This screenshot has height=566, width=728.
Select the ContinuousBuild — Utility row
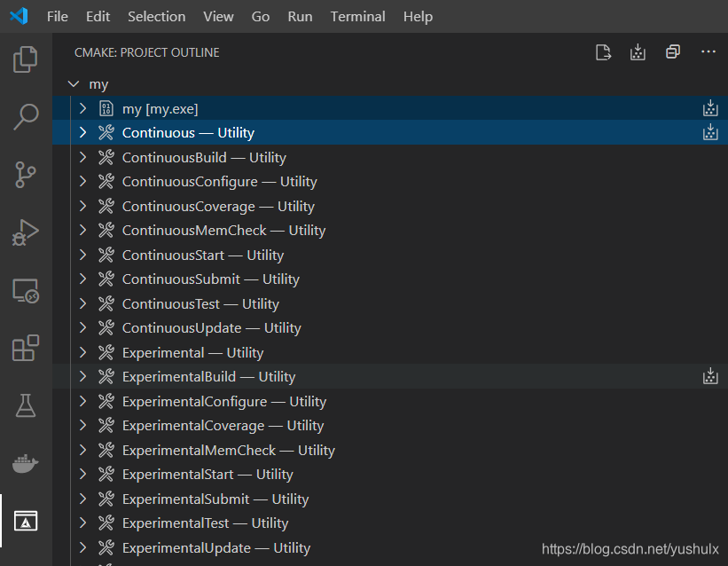coord(390,158)
